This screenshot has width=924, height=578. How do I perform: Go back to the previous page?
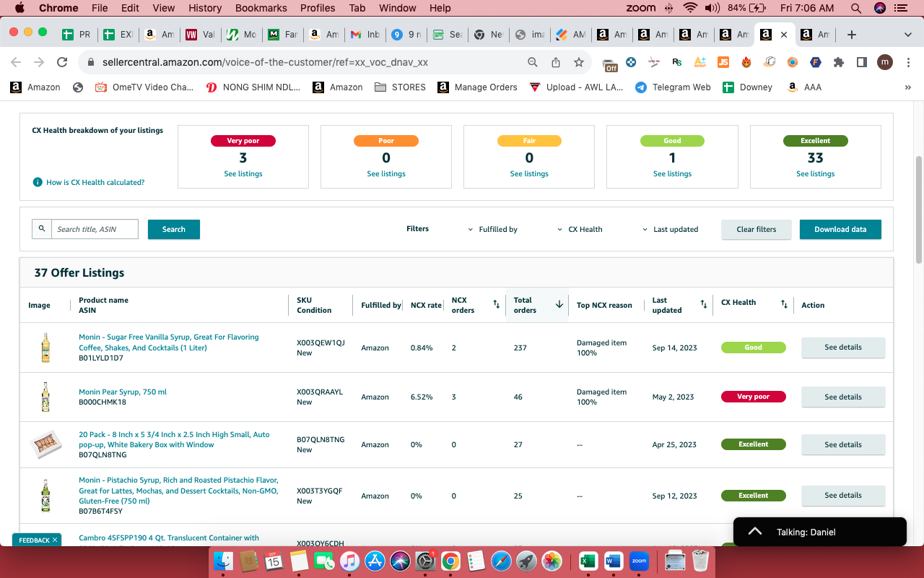pyautogui.click(x=16, y=62)
